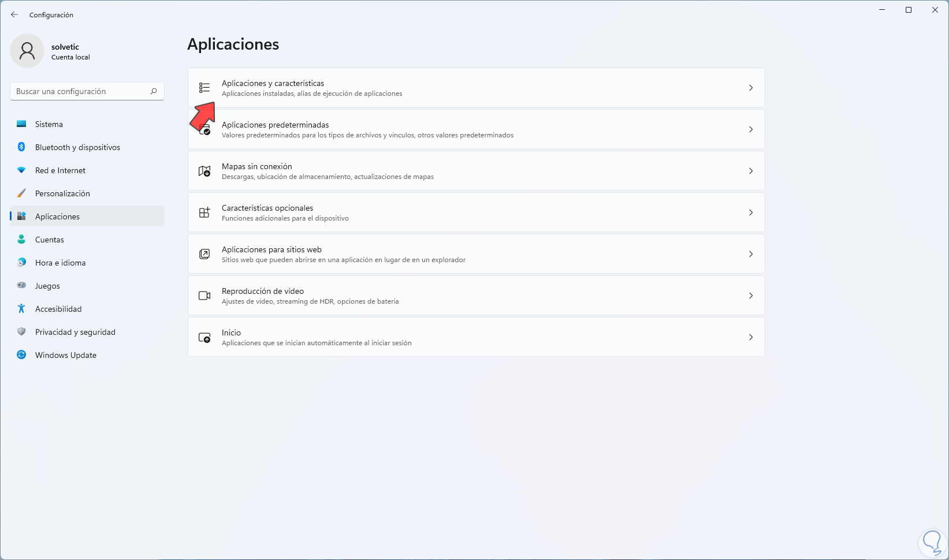Click the Aplicaciones sidebar icon

tap(21, 216)
